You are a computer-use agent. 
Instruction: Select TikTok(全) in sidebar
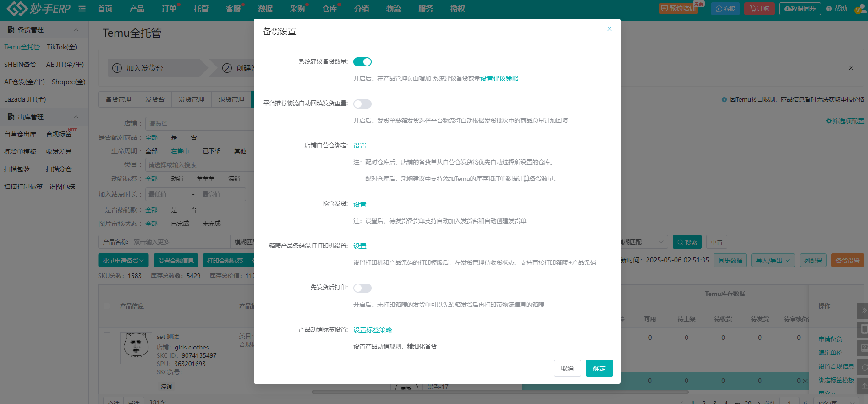click(62, 47)
